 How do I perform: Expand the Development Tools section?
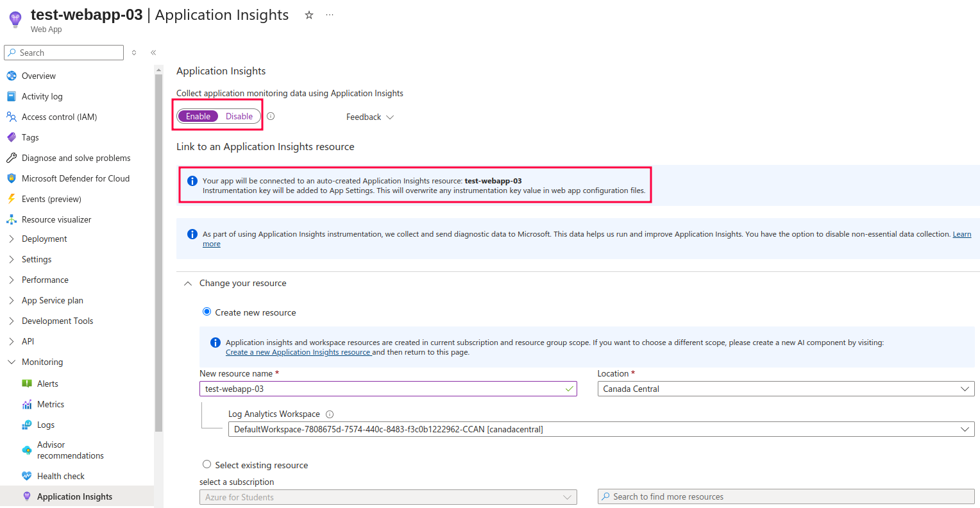(12, 321)
